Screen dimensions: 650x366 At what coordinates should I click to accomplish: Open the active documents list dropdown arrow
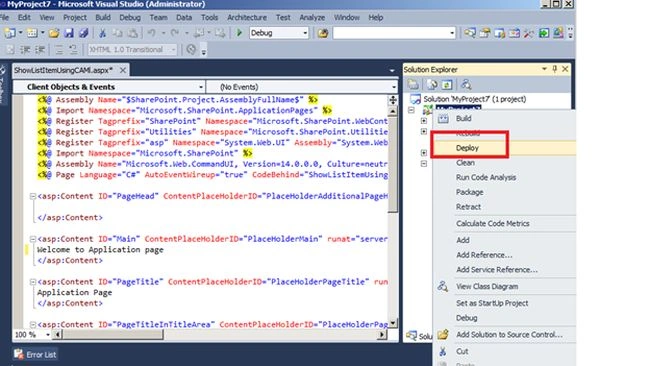(x=392, y=70)
